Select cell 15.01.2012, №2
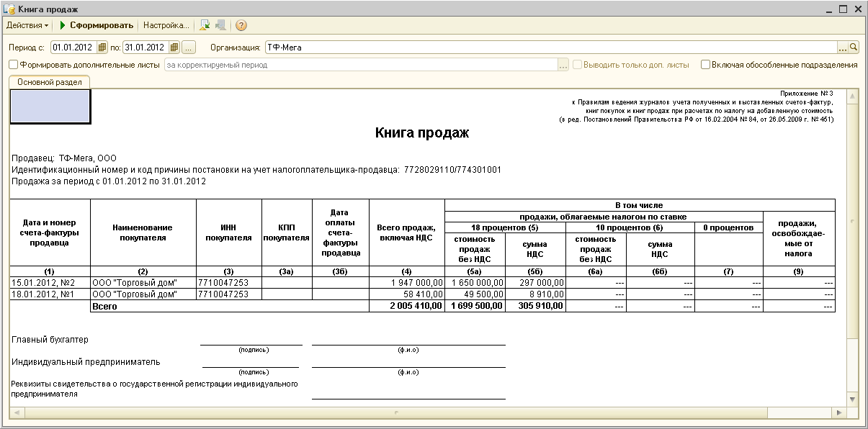Viewport: 868px width, 429px height. coord(50,283)
